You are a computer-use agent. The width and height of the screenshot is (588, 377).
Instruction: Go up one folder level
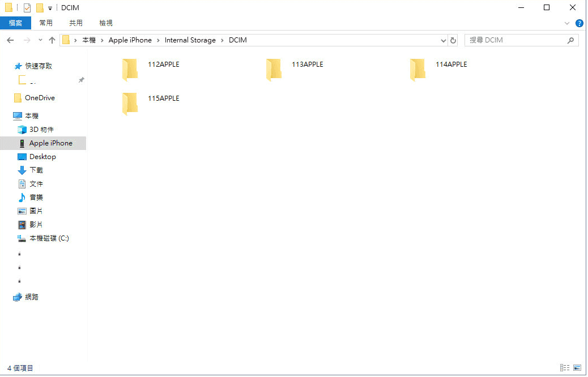(x=52, y=40)
